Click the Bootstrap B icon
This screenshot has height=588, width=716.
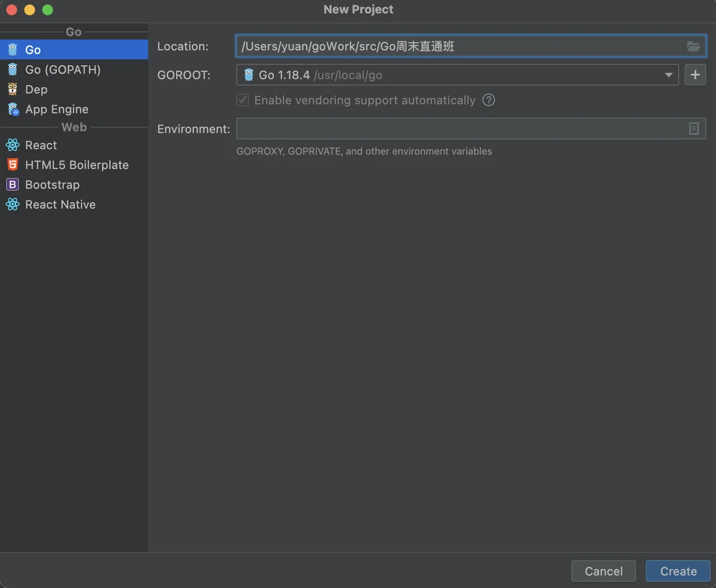click(x=13, y=184)
